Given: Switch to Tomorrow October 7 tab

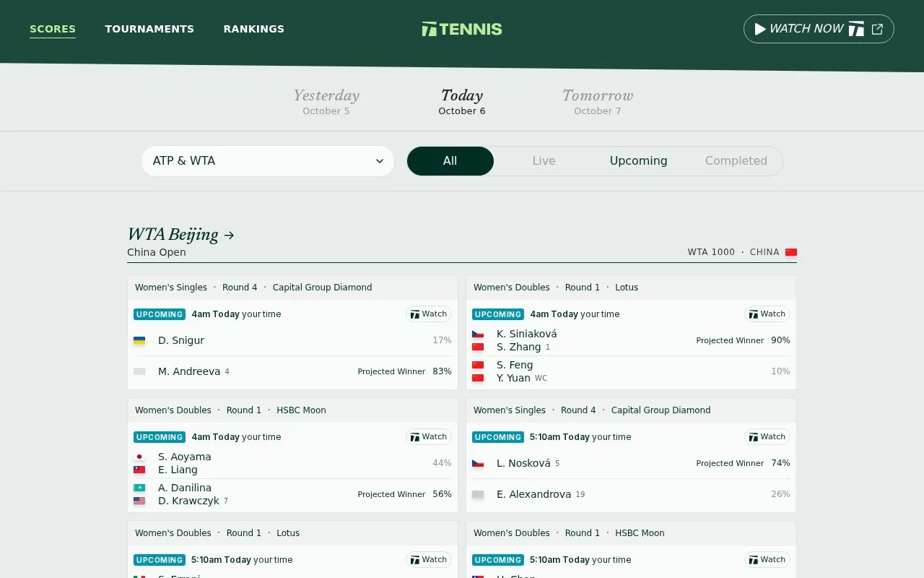Looking at the screenshot, I should pos(598,102).
